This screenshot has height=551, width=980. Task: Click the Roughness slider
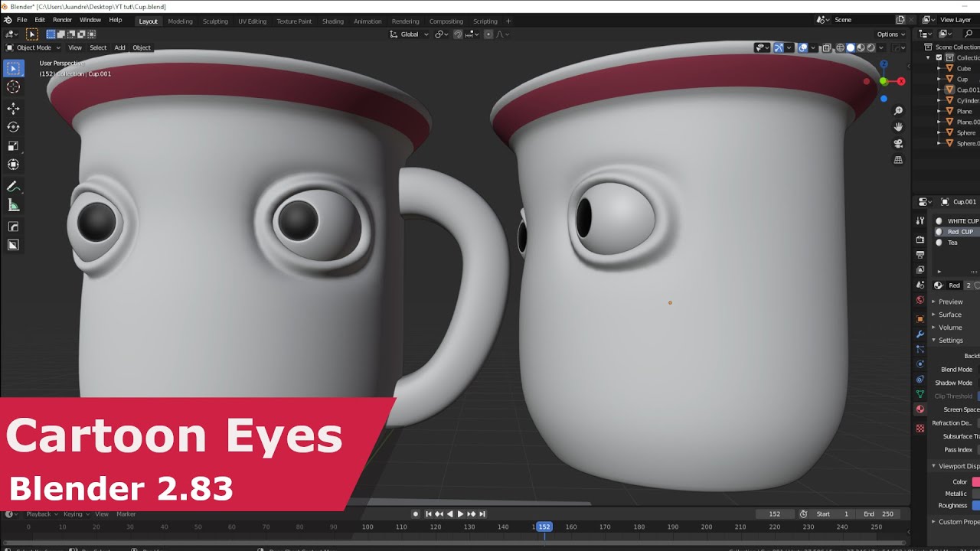click(976, 505)
